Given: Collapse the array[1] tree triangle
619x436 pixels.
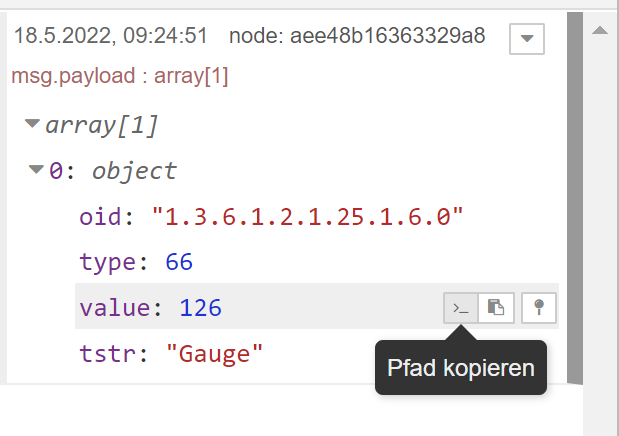Looking at the screenshot, I should [x=33, y=126].
